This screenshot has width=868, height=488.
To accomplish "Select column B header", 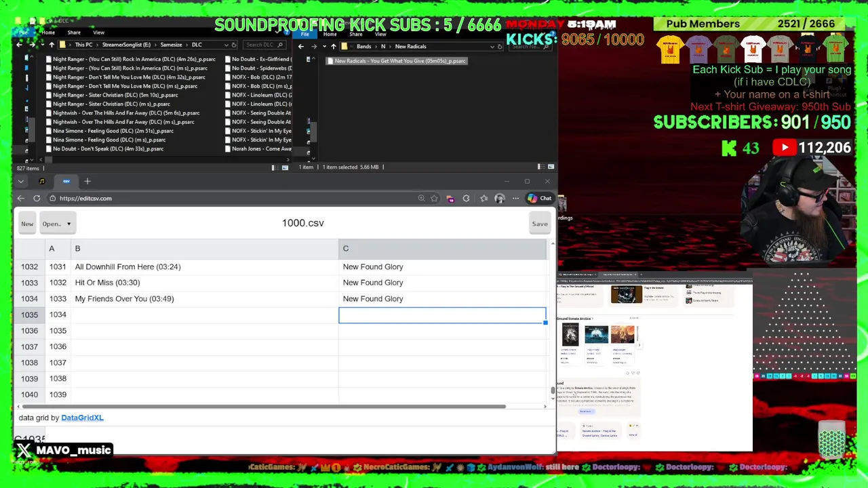I will coord(203,249).
